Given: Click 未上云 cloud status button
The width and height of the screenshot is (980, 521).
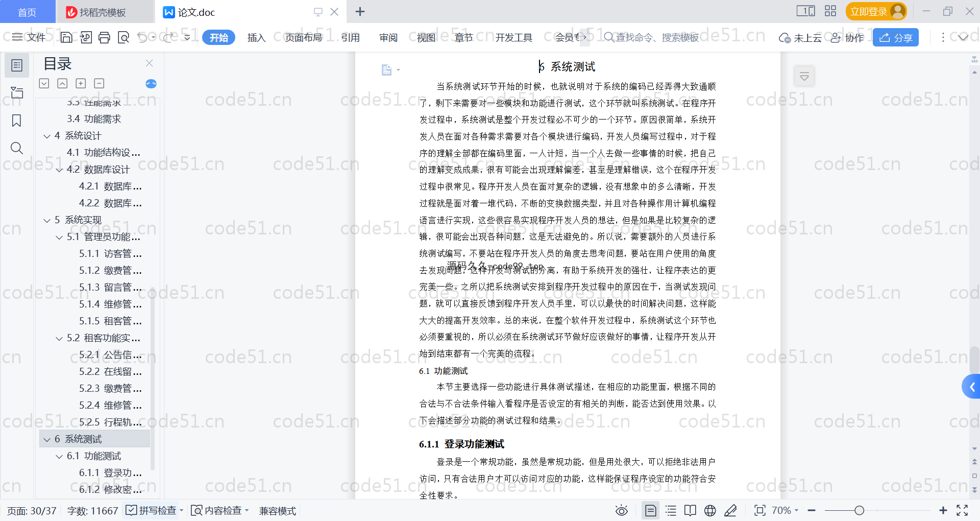Looking at the screenshot, I should (x=800, y=37).
